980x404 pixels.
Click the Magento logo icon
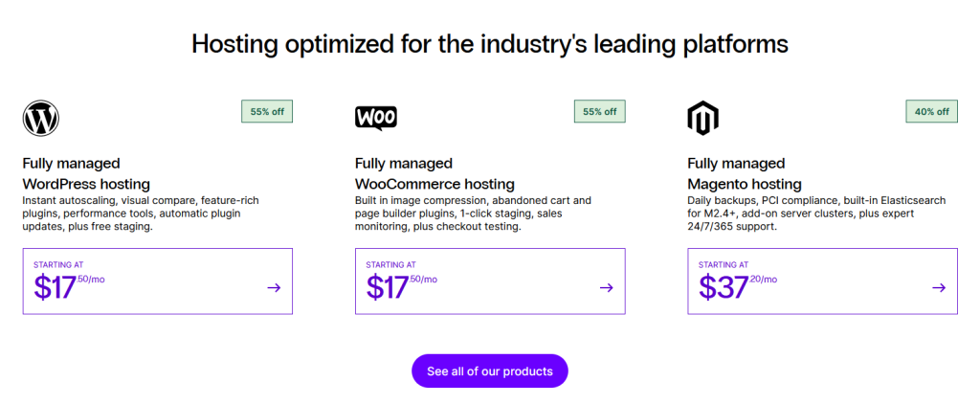tap(702, 118)
